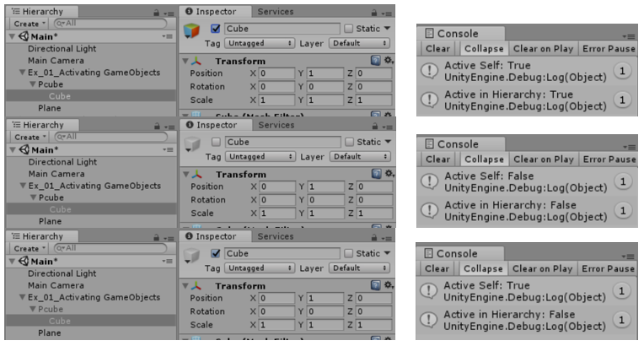Open Transform gear settings in top Inspector

(389, 61)
